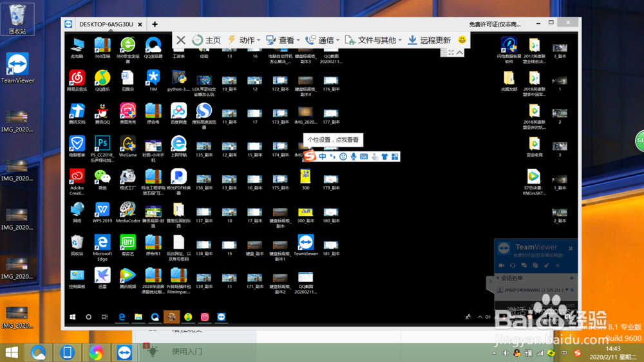Click Sogou voice input microphone
The height and width of the screenshot is (362, 644).
click(353, 157)
